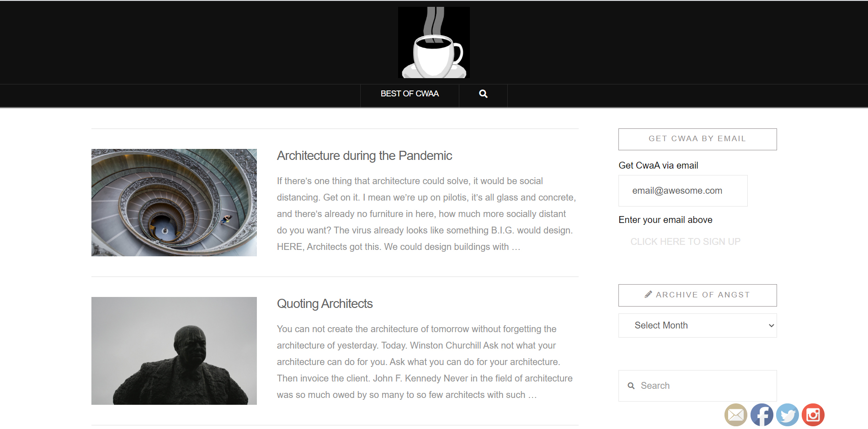Expand the Select Month dropdown
Image resolution: width=868 pixels, height=429 pixels.
(697, 325)
